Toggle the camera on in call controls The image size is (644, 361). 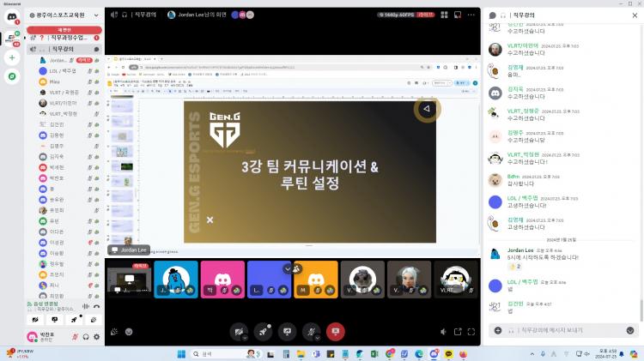tap(238, 331)
